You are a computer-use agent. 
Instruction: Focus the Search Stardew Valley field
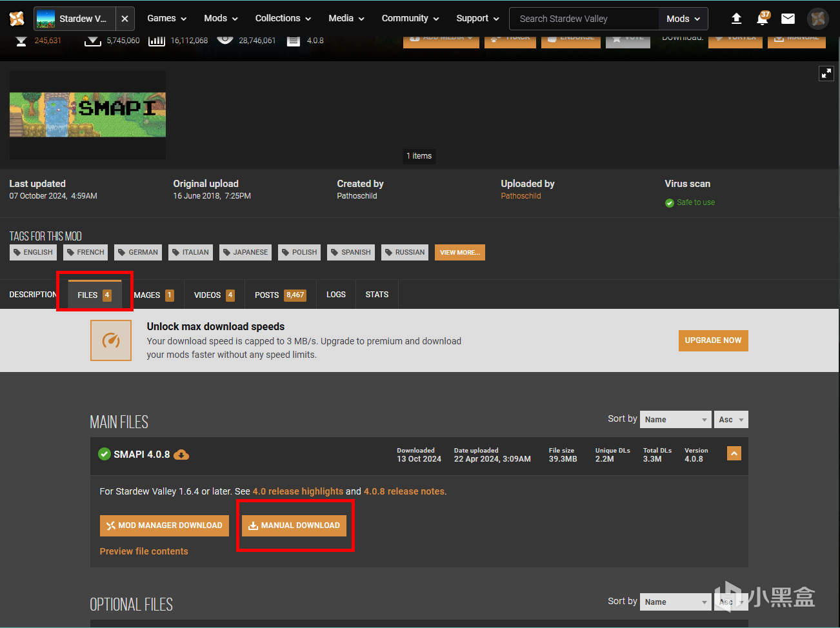point(585,19)
